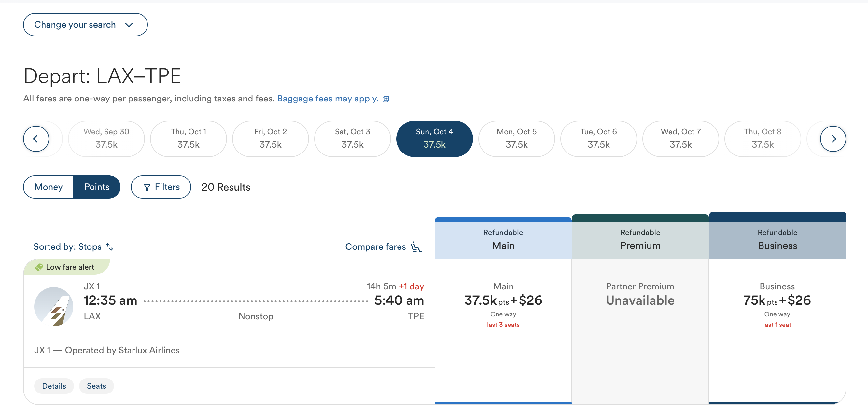This screenshot has height=413, width=868.
Task: Click the '20 Results' text
Action: pyautogui.click(x=226, y=187)
